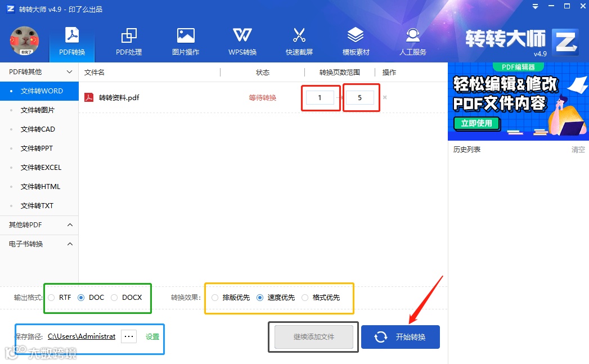Click 立即使用 on the PDF editor banner
The image size is (589, 364).
pyautogui.click(x=476, y=123)
